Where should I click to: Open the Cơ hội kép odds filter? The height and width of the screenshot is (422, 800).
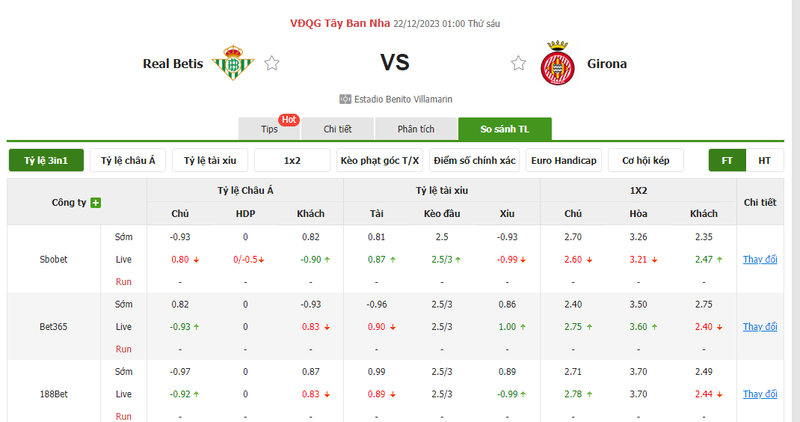645,160
